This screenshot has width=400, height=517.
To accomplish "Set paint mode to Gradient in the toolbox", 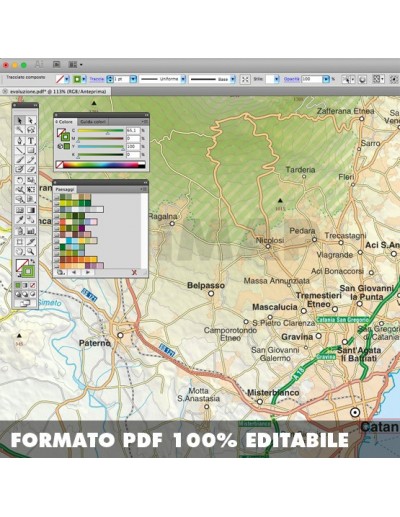I will pyautogui.click(x=25, y=285).
